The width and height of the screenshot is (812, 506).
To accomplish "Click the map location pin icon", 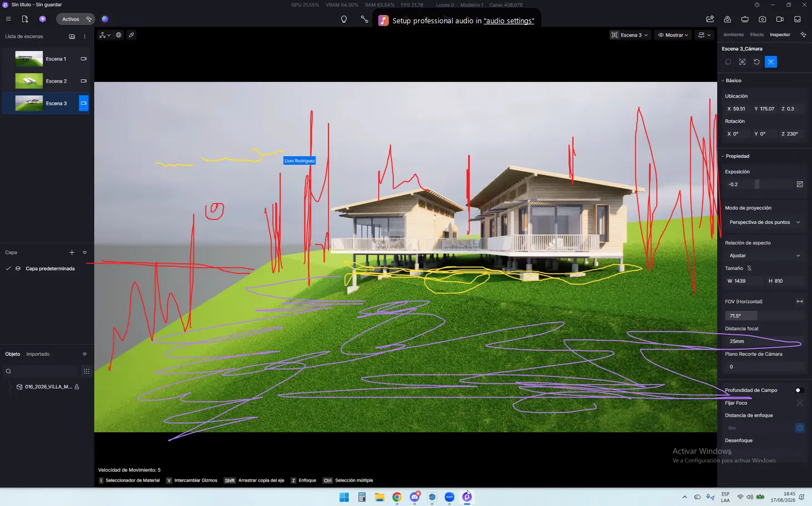I will (x=727, y=19).
